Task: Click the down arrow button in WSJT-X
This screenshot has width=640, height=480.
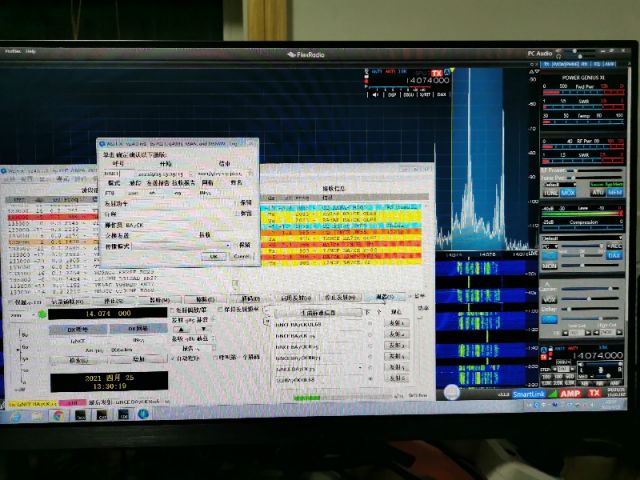Action: pyautogui.click(x=204, y=329)
